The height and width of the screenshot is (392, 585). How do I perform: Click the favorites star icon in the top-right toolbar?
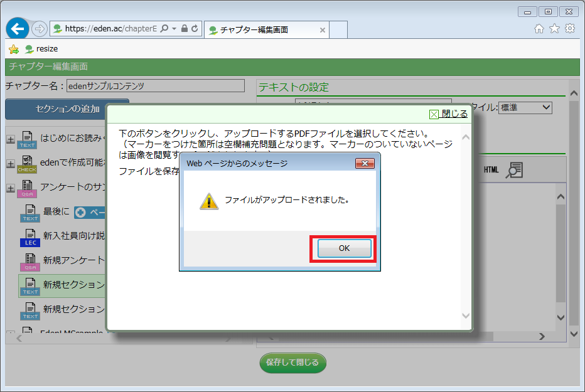(x=554, y=28)
